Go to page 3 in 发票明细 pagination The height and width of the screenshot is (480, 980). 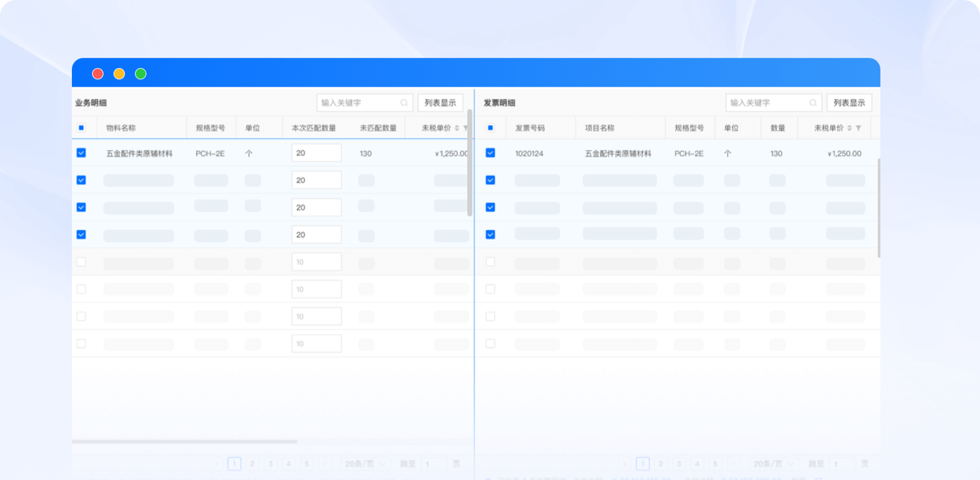click(679, 464)
